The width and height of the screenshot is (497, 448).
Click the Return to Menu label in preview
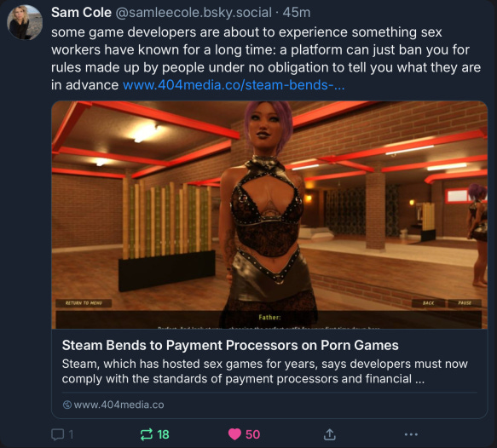coord(84,303)
